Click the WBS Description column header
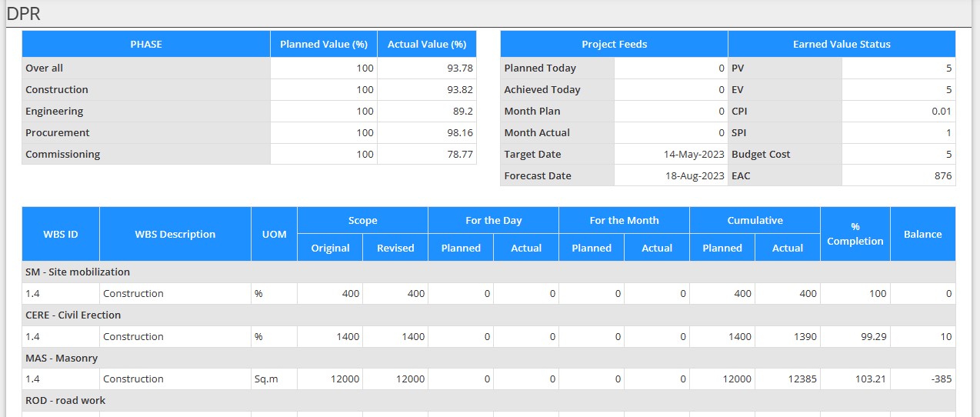Viewport: 980px width, 417px height. coord(175,235)
